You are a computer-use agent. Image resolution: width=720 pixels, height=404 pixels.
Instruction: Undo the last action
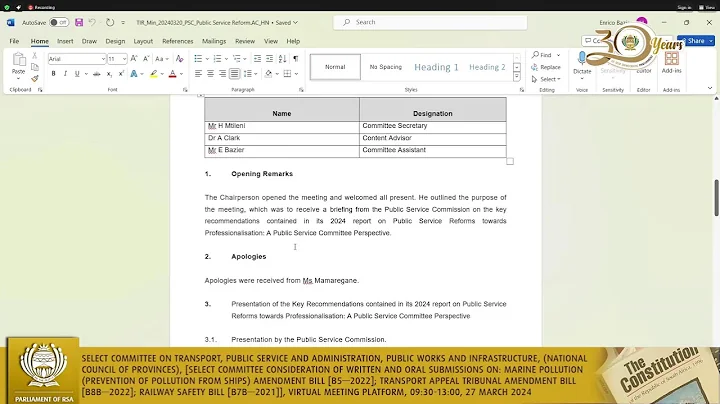pos(92,22)
